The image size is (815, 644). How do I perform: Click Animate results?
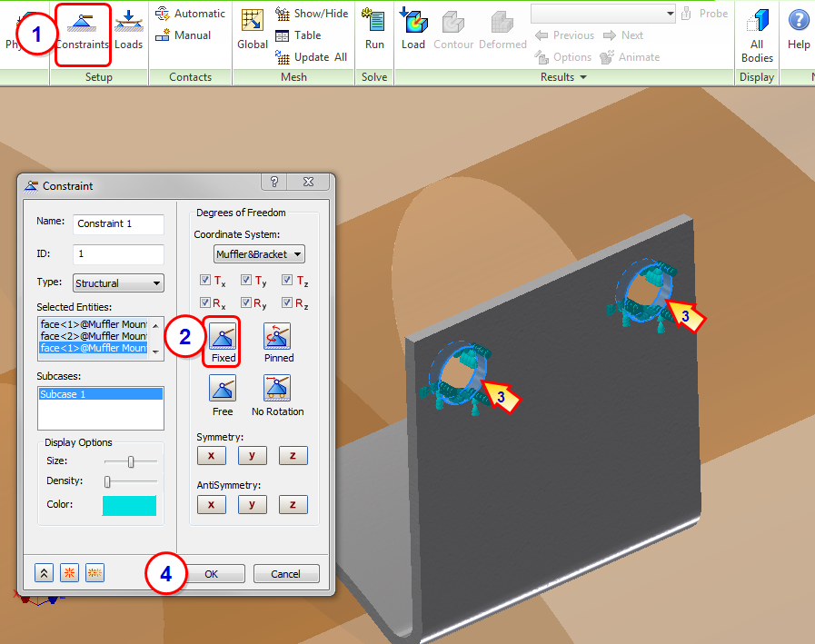630,57
